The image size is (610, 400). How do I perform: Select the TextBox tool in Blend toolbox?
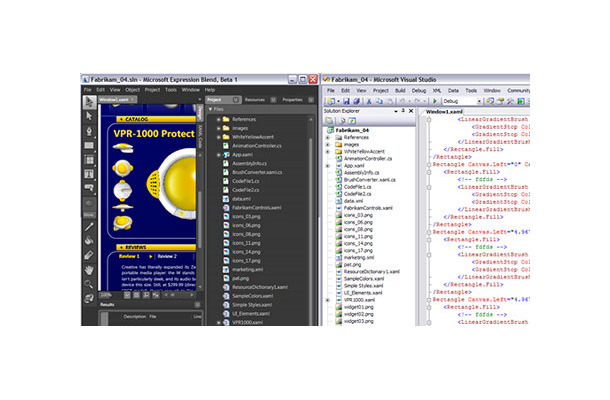tap(89, 174)
